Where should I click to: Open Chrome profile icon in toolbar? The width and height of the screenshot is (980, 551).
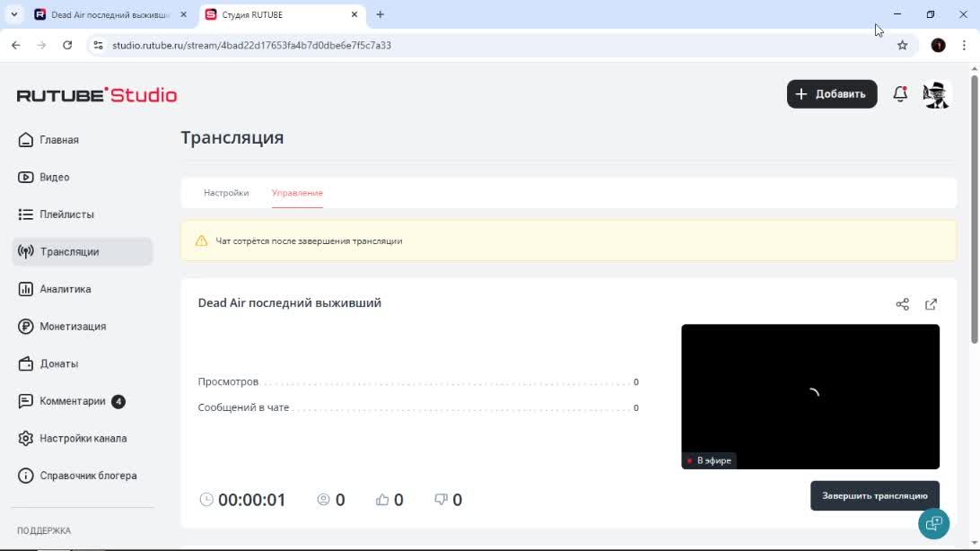pos(938,45)
